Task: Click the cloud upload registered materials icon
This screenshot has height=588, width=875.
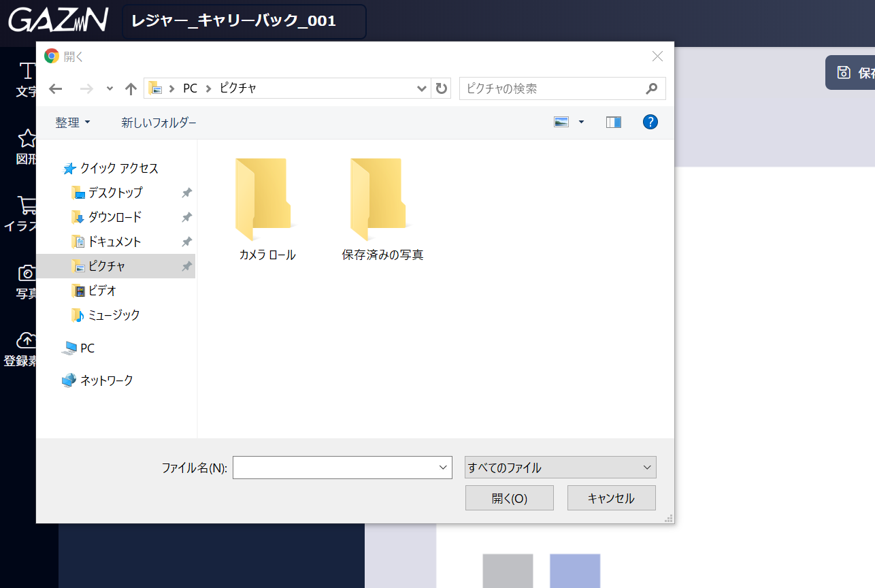Action: pos(27,340)
